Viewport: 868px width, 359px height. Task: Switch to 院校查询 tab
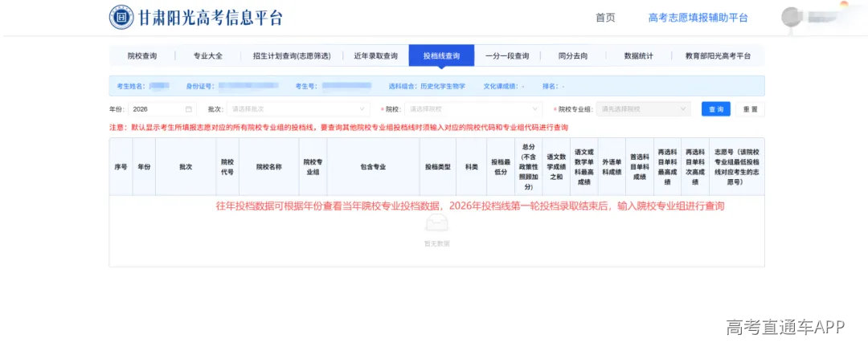click(x=142, y=56)
